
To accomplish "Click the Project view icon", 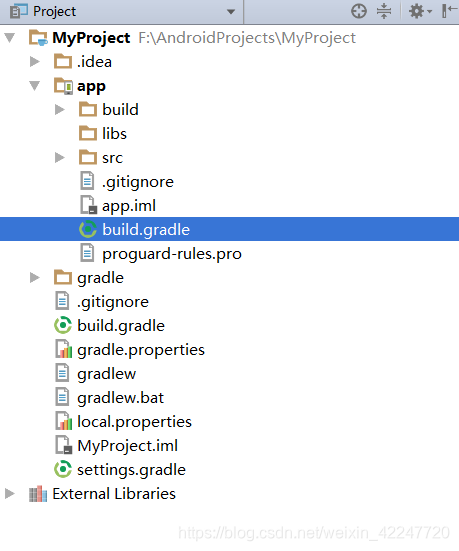I will (18, 11).
